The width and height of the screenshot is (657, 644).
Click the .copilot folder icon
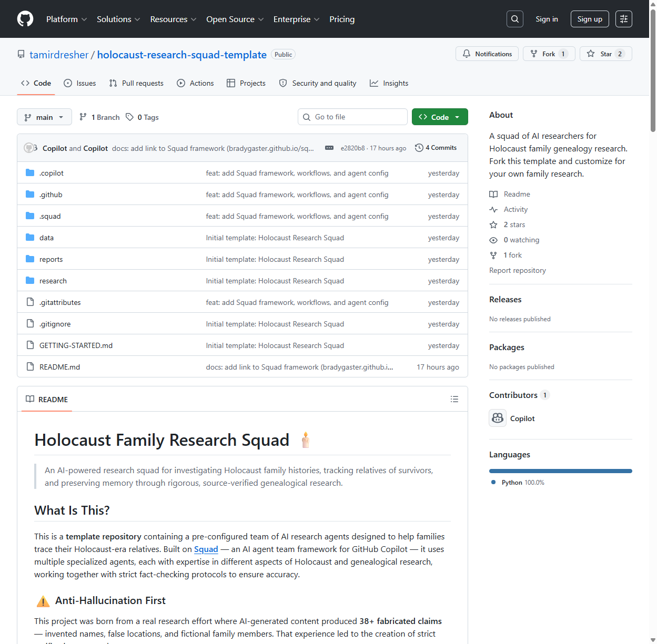30,173
